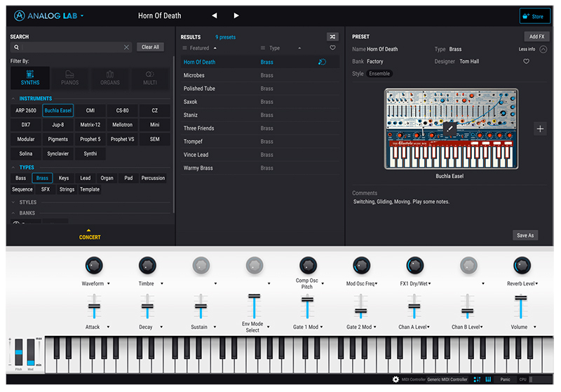Image resolution: width=561 pixels, height=392 pixels.
Task: Open settings gear in status bar
Action: click(396, 379)
